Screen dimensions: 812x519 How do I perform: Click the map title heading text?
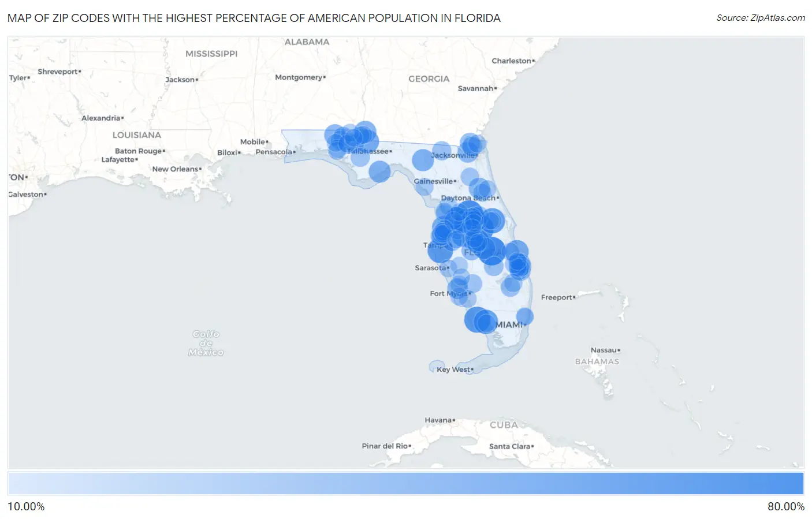(254, 18)
